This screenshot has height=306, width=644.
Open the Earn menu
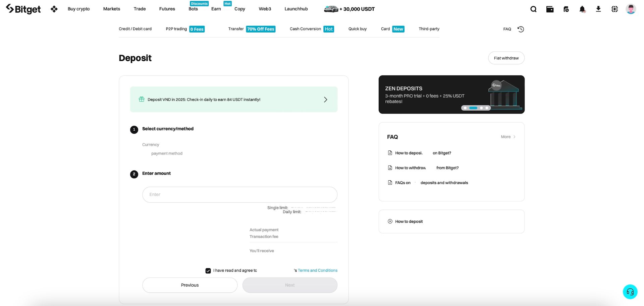tap(216, 9)
